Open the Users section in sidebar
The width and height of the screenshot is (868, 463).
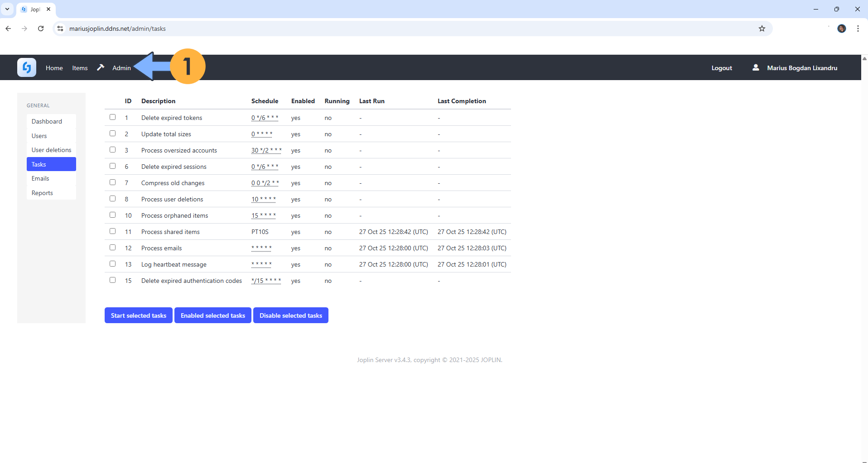(x=39, y=136)
